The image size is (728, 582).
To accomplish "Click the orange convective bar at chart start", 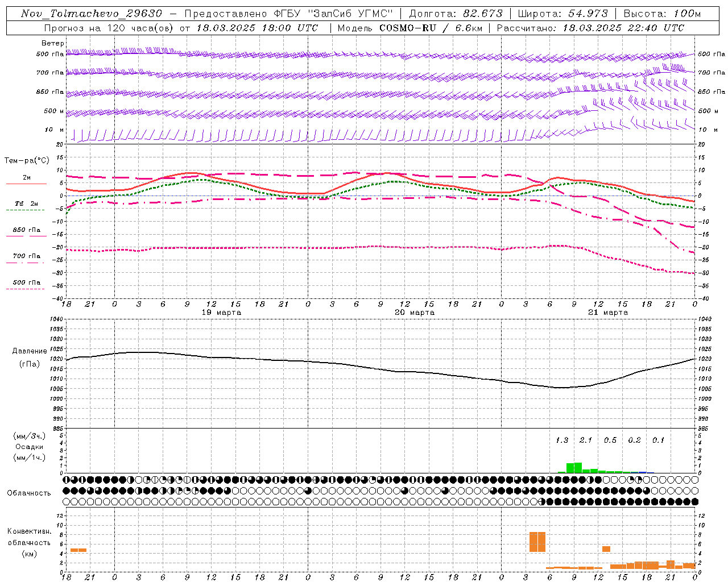I will (x=78, y=550).
